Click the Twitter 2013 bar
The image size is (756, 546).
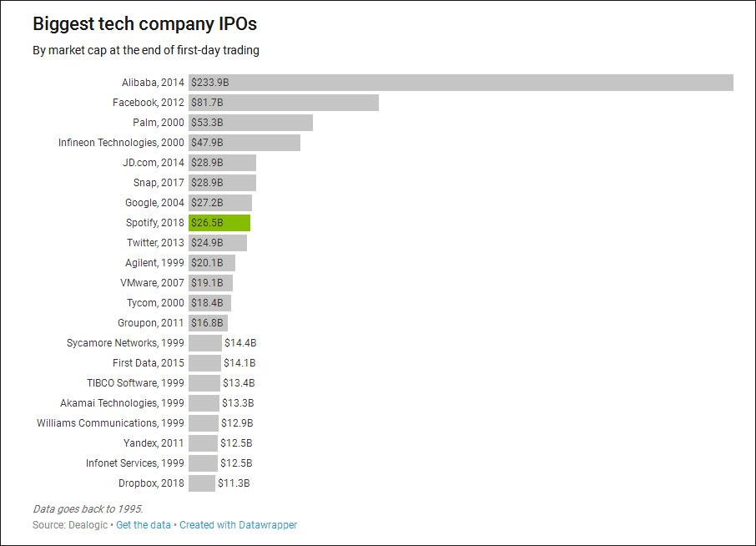click(218, 243)
